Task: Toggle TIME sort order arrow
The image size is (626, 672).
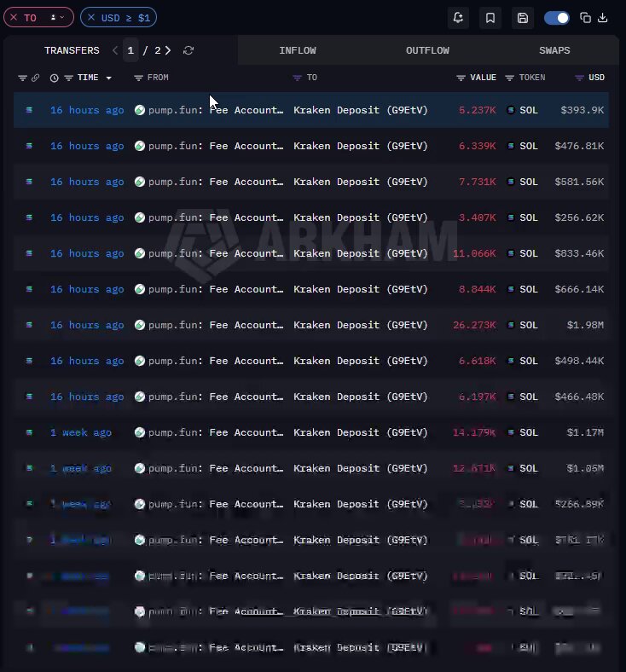Action: 109,78
